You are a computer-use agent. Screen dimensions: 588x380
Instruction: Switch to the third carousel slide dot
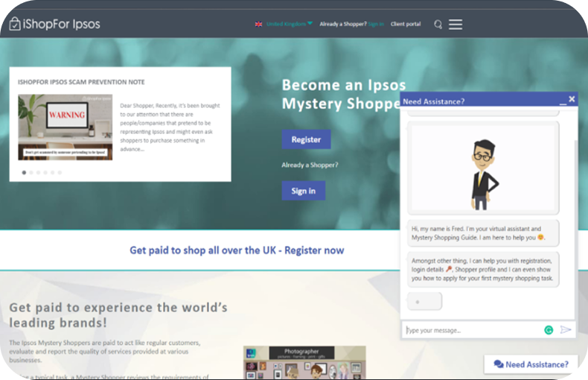click(38, 172)
